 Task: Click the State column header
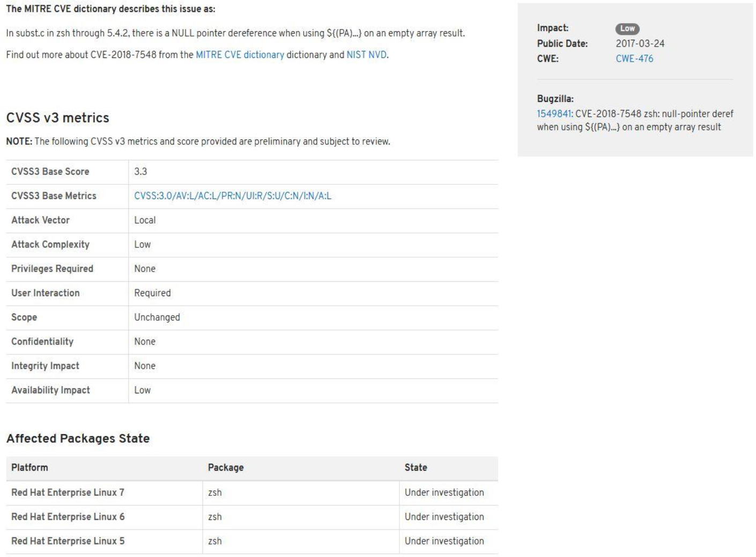coord(416,467)
